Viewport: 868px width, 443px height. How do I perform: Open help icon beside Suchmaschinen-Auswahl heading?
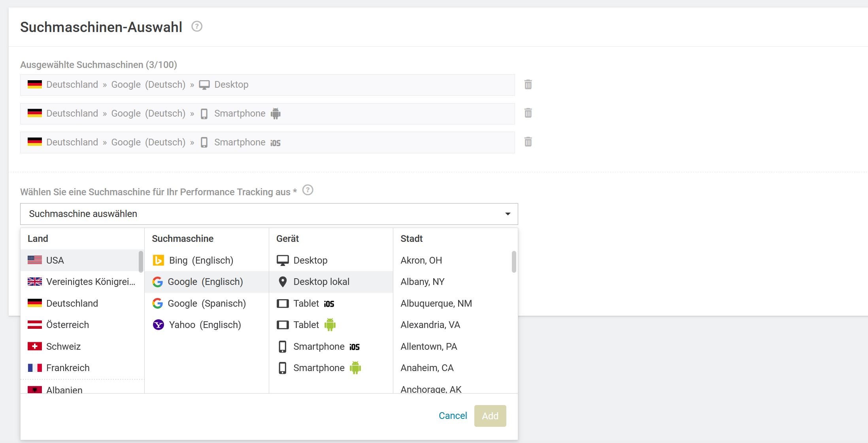196,26
